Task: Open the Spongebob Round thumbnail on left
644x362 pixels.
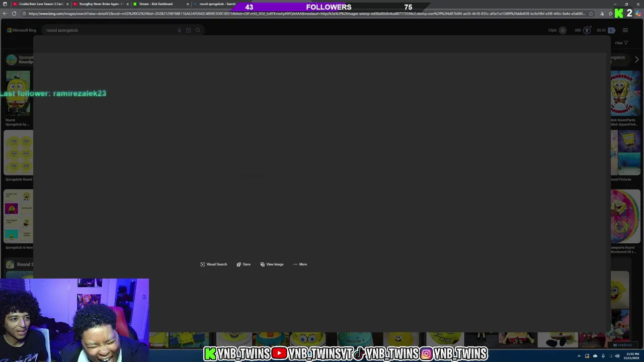Action: [x=18, y=153]
